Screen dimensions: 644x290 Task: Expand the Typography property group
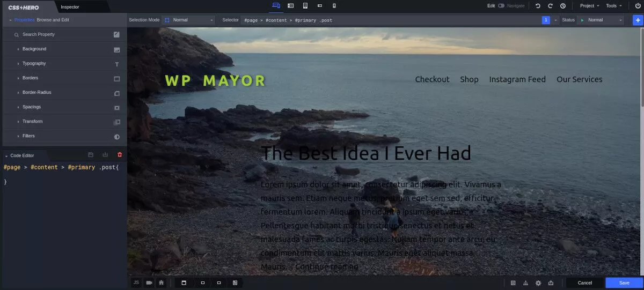[x=34, y=63]
